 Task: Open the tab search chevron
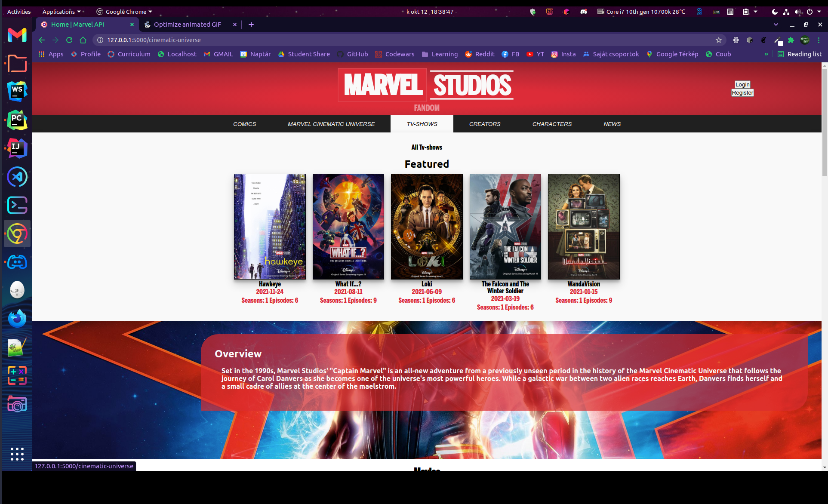[776, 25]
